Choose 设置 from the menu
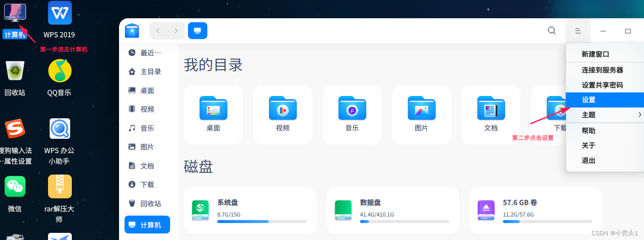This screenshot has height=240, width=644. [605, 100]
